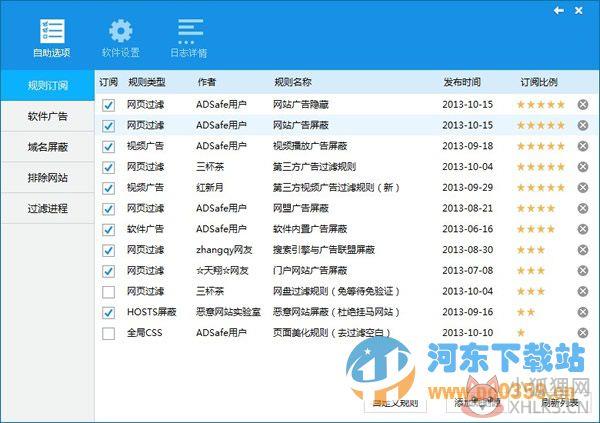
Task: Click five-star rating of 网站广告隐藏
Action: [541, 105]
